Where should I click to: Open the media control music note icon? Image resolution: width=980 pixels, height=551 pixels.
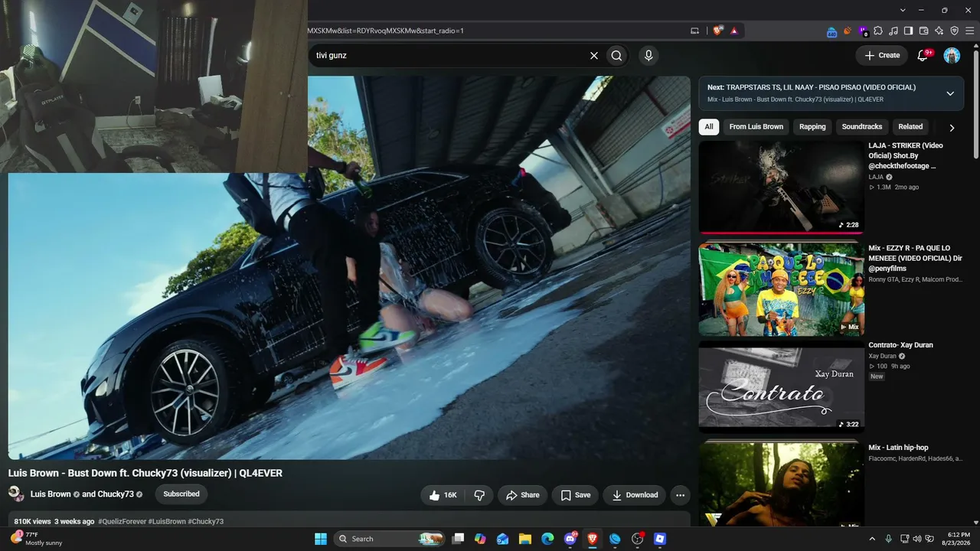tap(893, 31)
